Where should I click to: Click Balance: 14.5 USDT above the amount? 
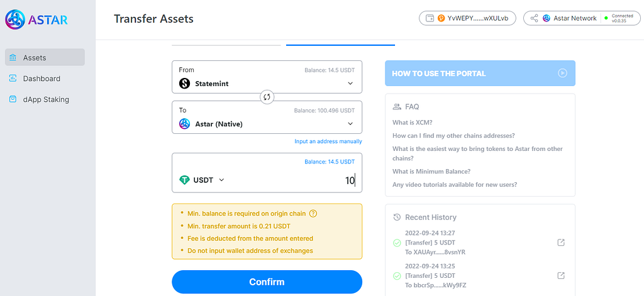pos(330,162)
